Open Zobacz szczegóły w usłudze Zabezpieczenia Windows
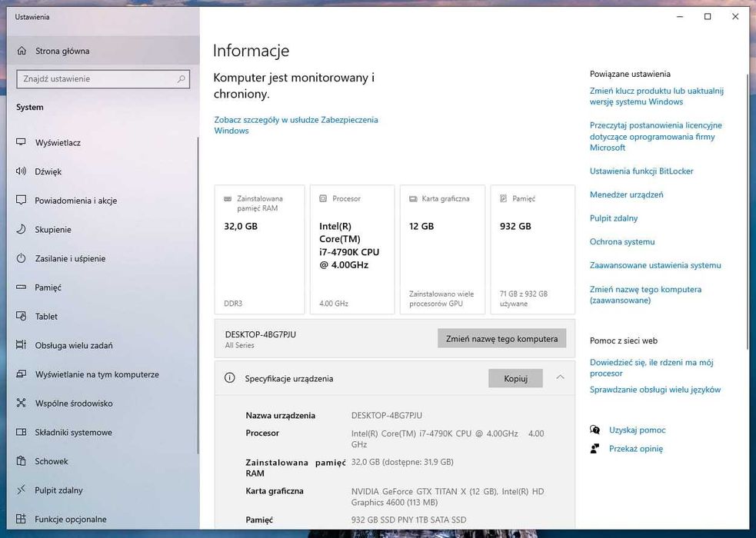The height and width of the screenshot is (538, 756). click(x=296, y=125)
